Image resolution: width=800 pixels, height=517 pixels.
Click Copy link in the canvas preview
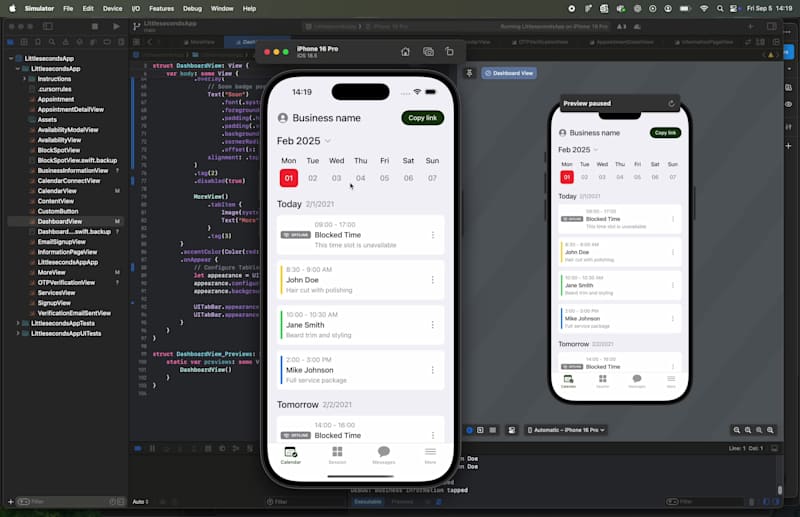(x=665, y=133)
